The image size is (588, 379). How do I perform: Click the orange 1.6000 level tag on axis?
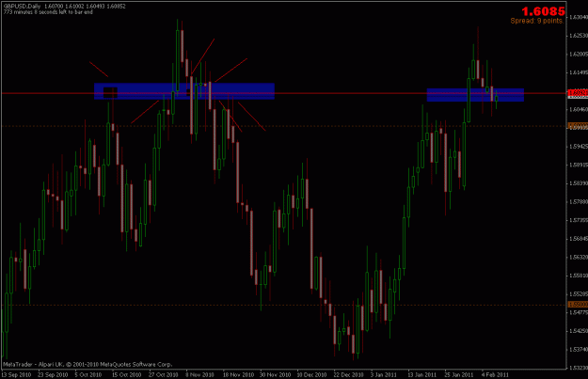pyautogui.click(x=578, y=126)
